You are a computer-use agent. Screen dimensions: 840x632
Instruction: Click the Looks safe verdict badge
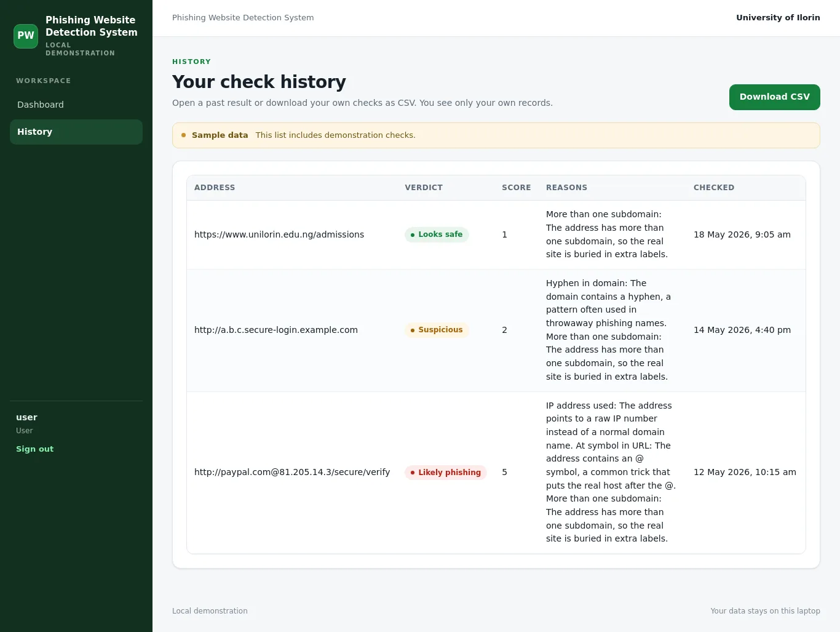pyautogui.click(x=437, y=234)
